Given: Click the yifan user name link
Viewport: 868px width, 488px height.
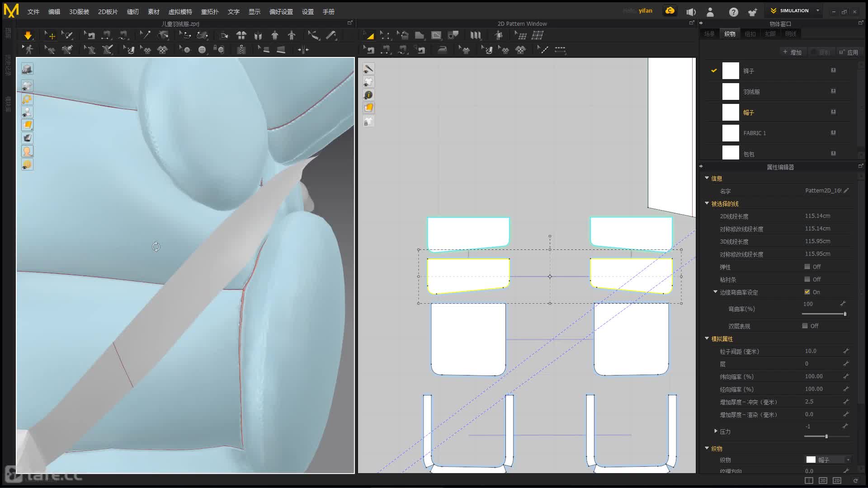Looking at the screenshot, I should 645,10.
